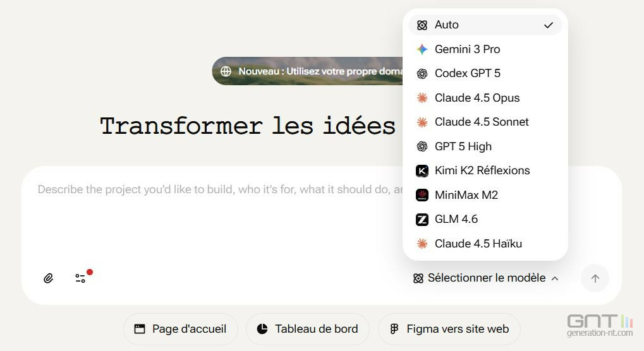Pick Claude 4.5 Sonnet option
Screen dimensions: 644x351
tap(482, 122)
